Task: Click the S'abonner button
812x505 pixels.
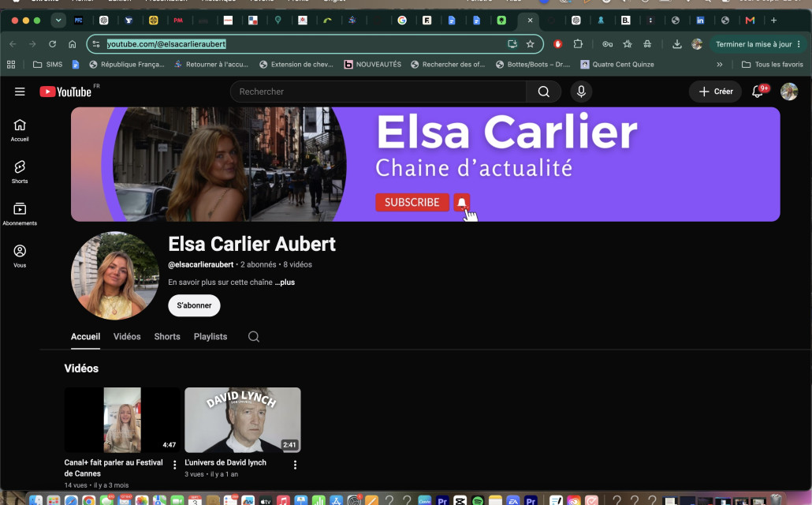Action: (194, 305)
